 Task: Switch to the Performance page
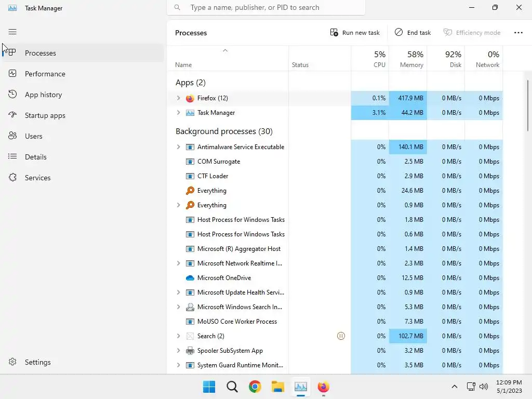(83, 74)
